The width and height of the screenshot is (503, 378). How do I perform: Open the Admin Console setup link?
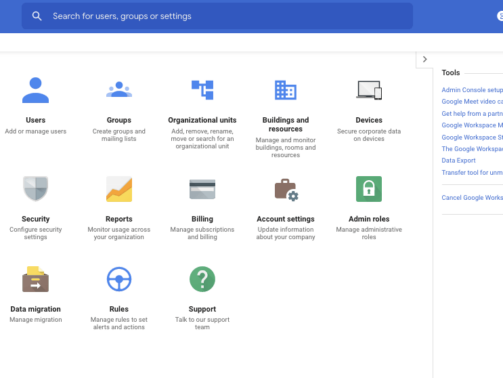tap(472, 90)
